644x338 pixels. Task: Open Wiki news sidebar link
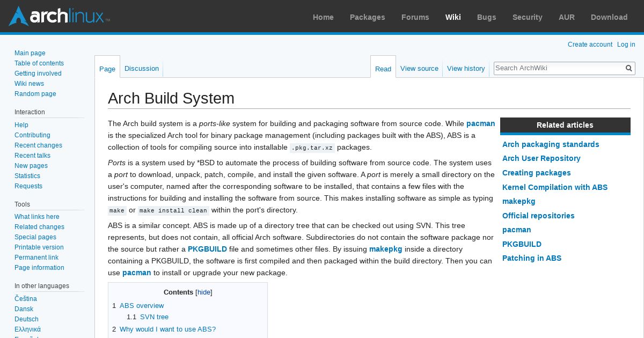29,84
